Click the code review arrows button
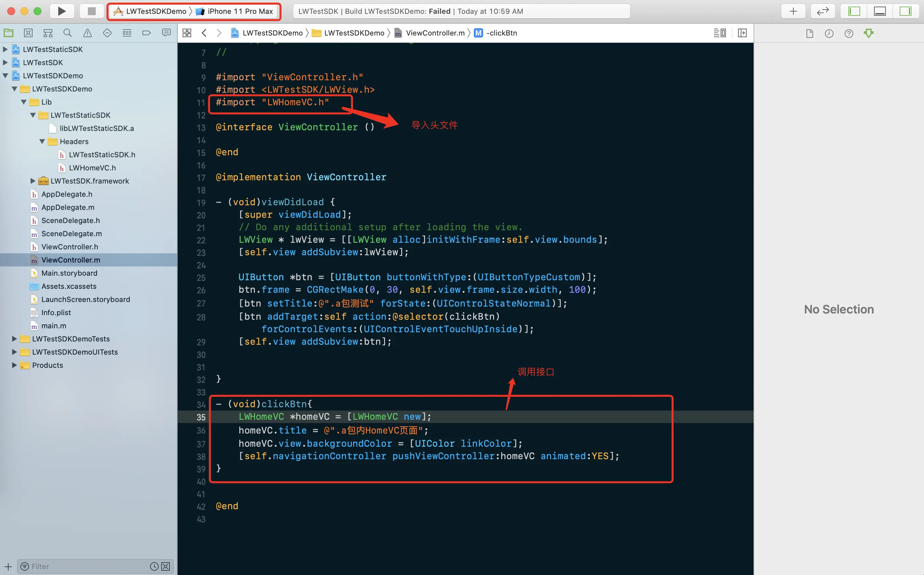Image resolution: width=924 pixels, height=575 pixels. click(822, 11)
